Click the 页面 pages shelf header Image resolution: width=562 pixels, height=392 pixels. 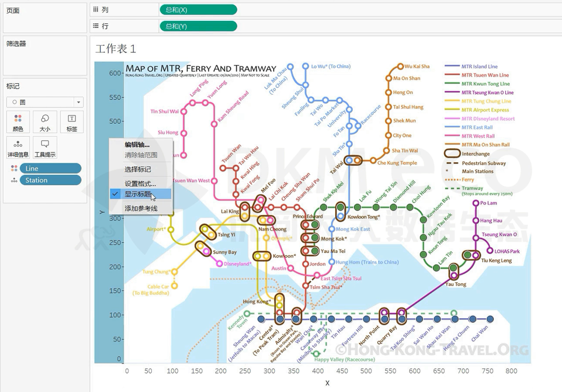pos(13,11)
